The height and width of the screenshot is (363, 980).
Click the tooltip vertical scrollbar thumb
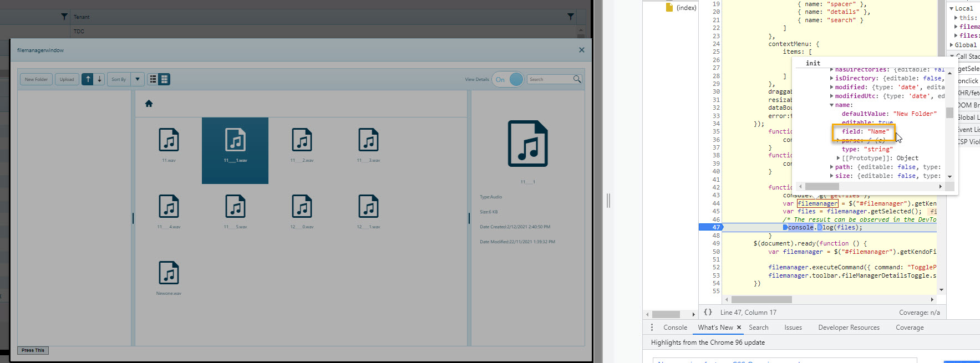(x=949, y=113)
